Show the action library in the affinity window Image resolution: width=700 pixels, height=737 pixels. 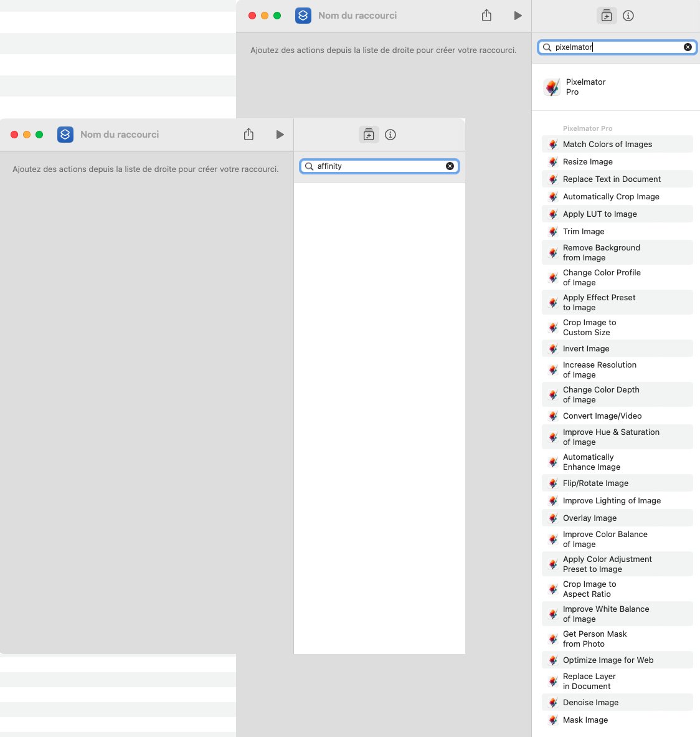(x=369, y=135)
